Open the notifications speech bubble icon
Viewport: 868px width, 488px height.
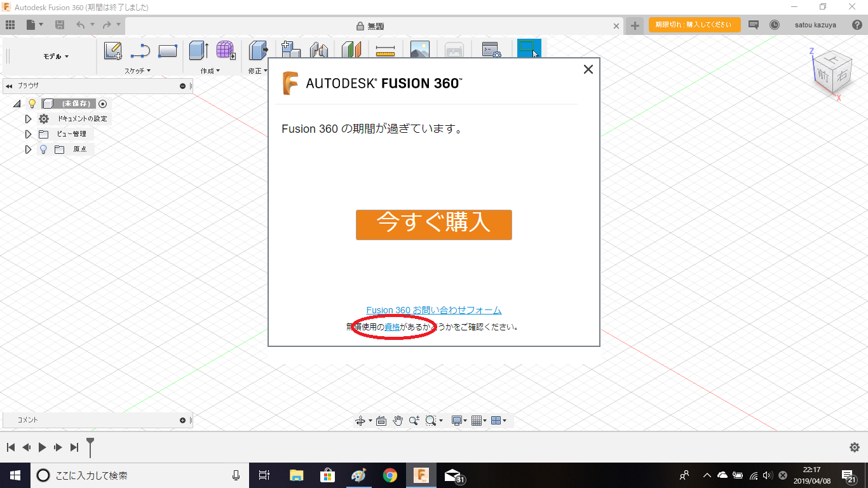754,25
